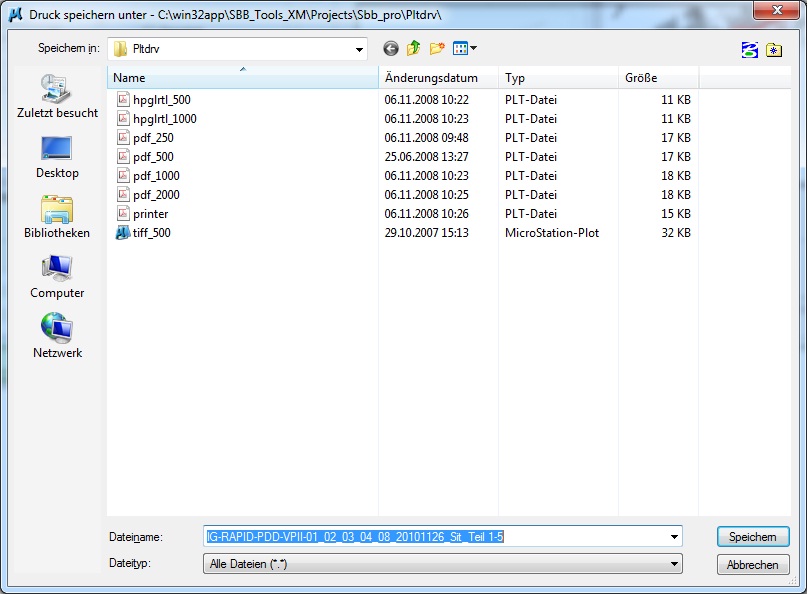The height and width of the screenshot is (594, 808).
Task: Select the pdf_1000 file
Action: pos(148,176)
